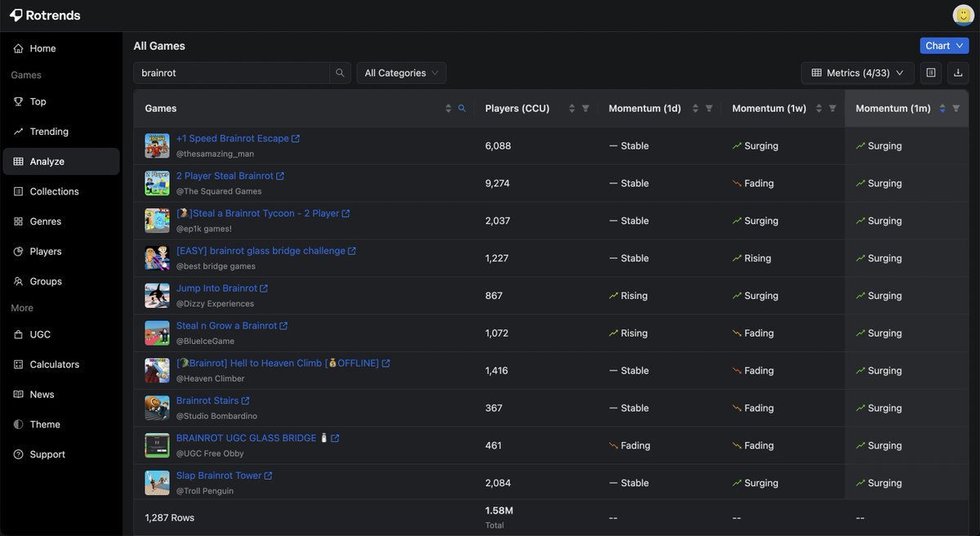Filter the Players (CCU) column

point(586,109)
